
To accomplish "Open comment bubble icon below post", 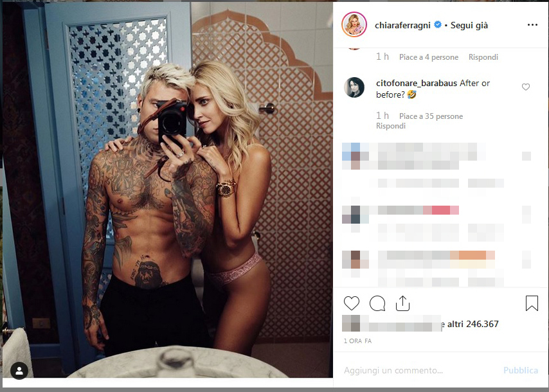I will (x=377, y=303).
